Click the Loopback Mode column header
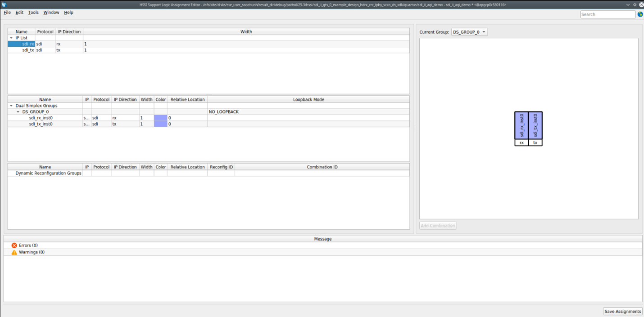 tap(308, 99)
